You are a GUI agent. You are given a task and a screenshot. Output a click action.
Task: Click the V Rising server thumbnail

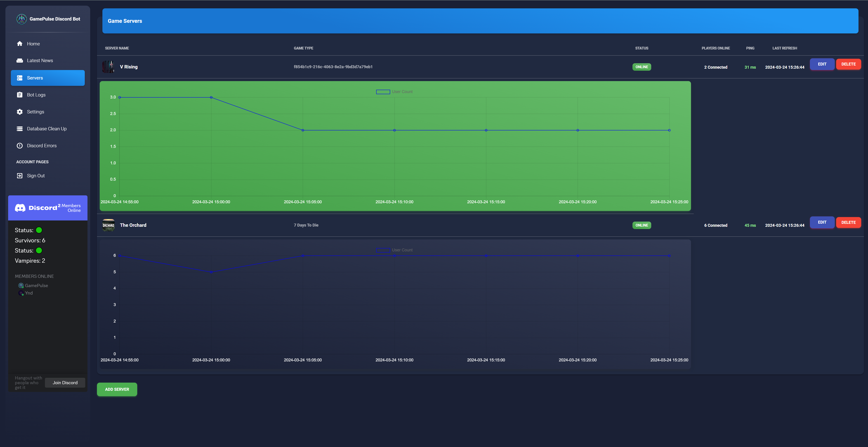point(108,67)
